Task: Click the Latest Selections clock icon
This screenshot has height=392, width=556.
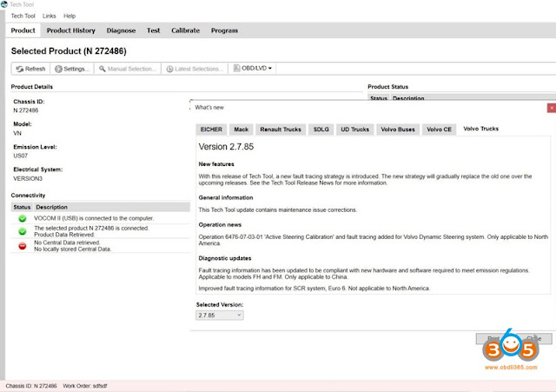Action: (x=170, y=69)
